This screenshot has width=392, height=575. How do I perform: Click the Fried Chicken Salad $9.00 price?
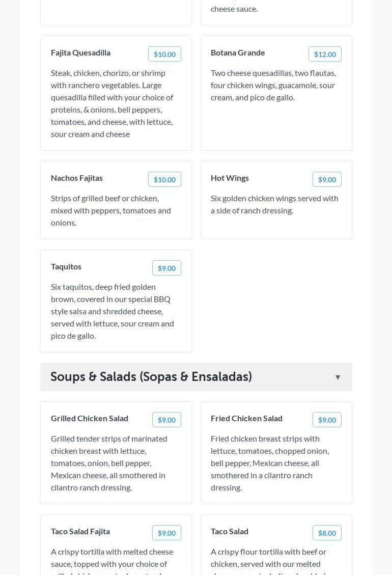[x=327, y=420]
